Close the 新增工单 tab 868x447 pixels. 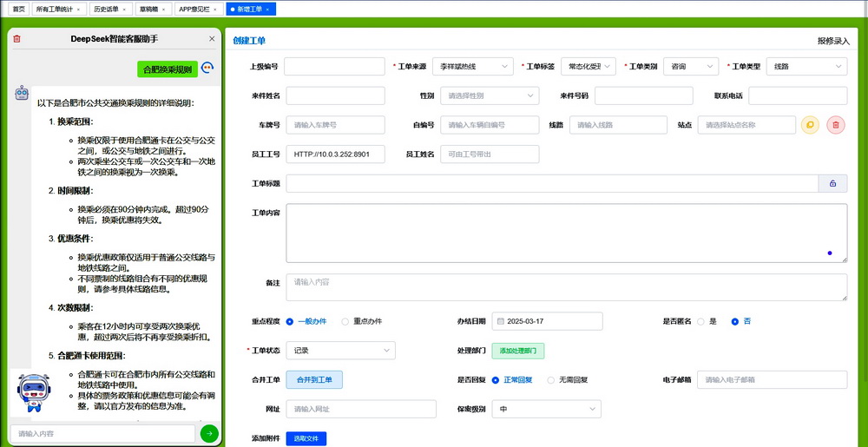(266, 10)
